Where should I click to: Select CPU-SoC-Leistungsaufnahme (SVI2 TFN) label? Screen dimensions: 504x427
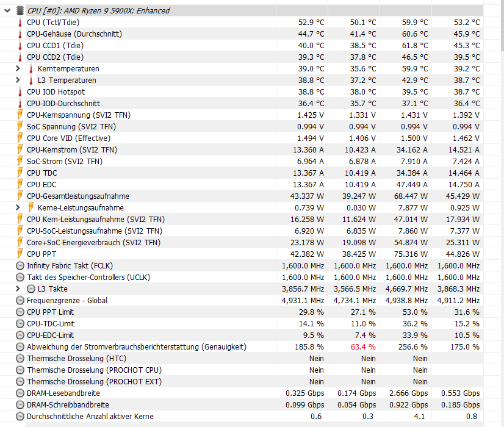[95, 231]
